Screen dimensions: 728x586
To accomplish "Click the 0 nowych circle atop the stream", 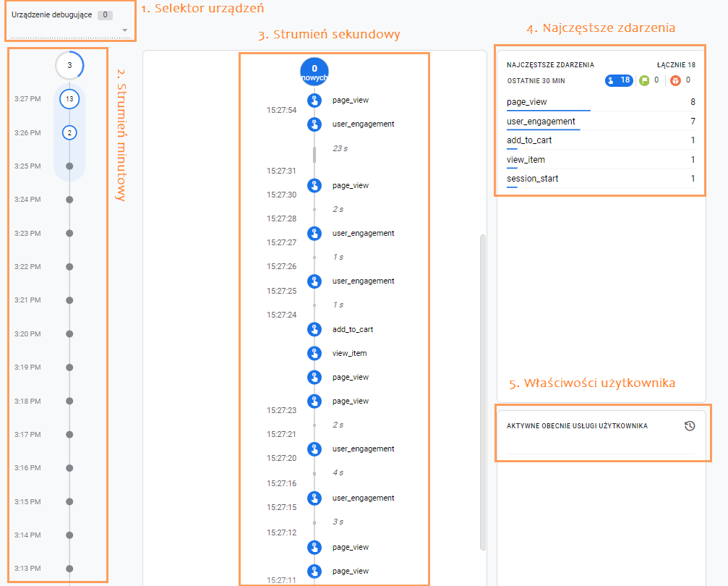I will 314,72.
